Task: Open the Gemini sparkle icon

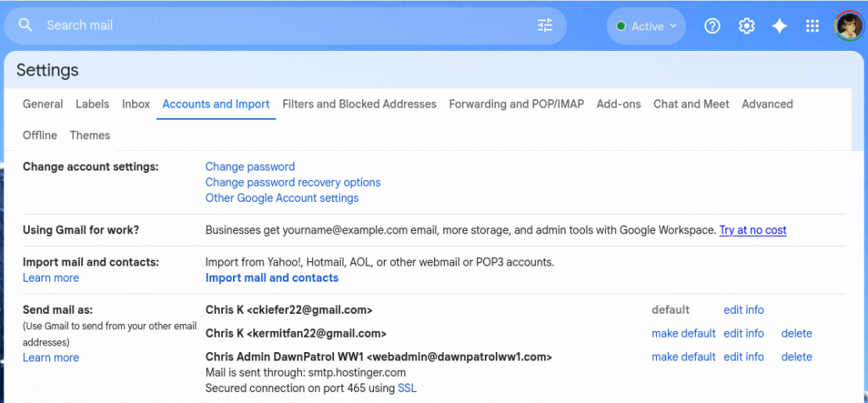Action: (x=779, y=26)
